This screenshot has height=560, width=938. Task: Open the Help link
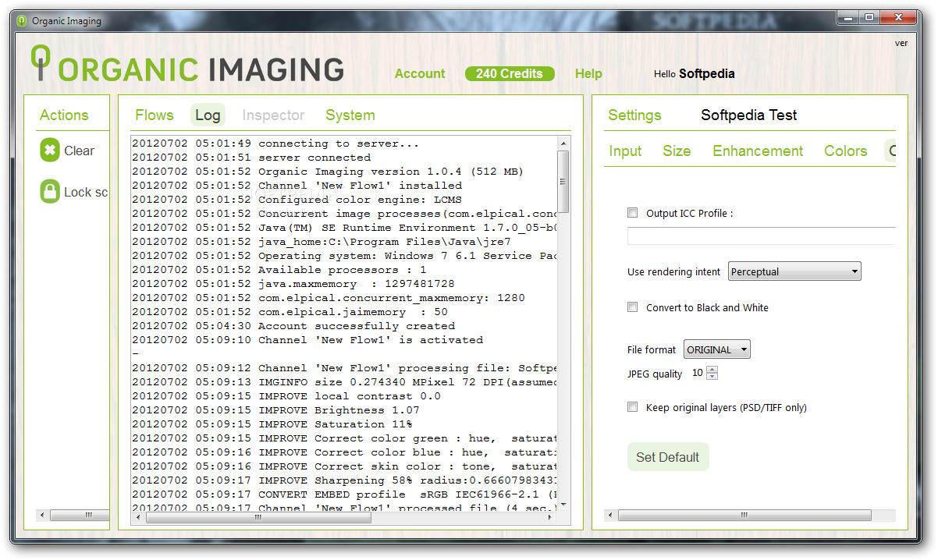click(588, 73)
